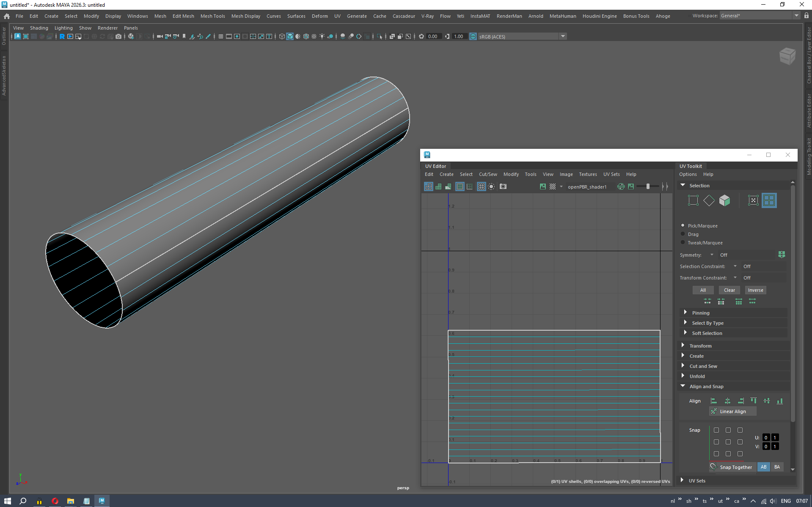Select the UV shell selection mode icon
The height and width of the screenshot is (507, 812).
coord(769,200)
